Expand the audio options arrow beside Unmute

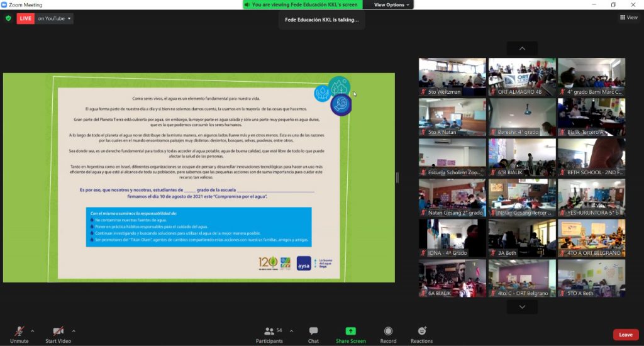[33, 331]
